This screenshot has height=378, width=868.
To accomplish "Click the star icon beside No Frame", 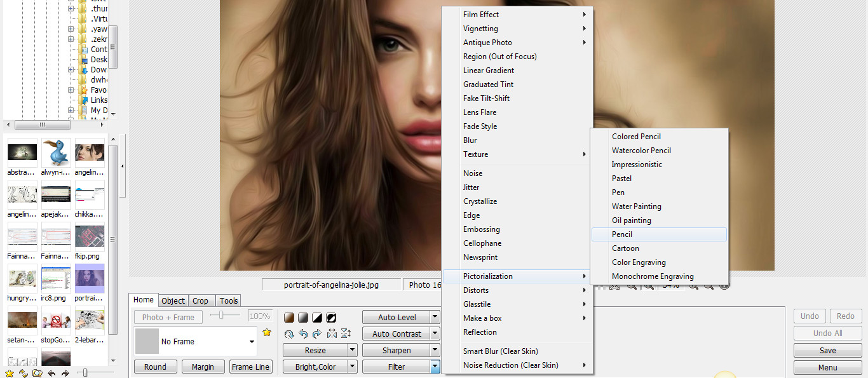I will pyautogui.click(x=267, y=332).
